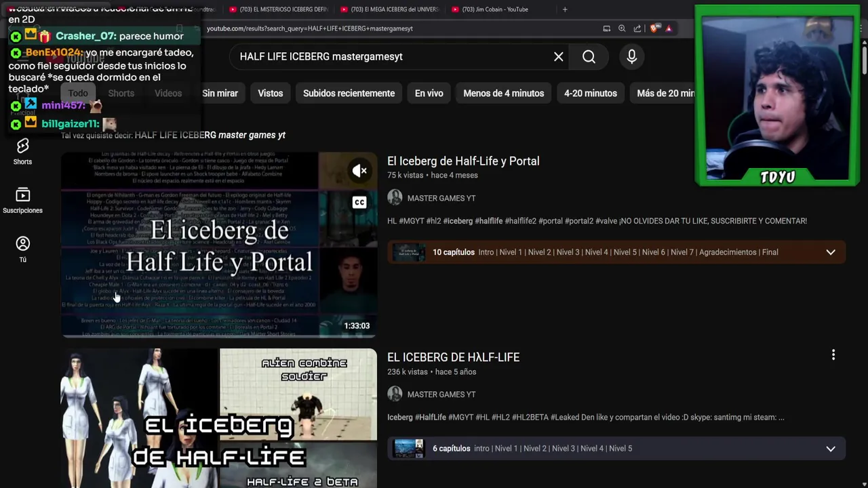Open three-dot menu for EL ICEBERG DE HALF-LIFE

tap(833, 354)
